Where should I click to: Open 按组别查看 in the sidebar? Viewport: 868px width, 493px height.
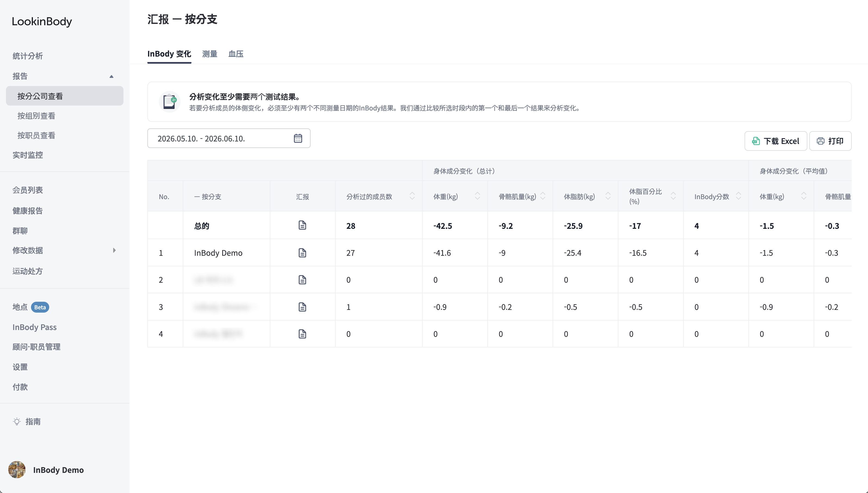tap(36, 116)
